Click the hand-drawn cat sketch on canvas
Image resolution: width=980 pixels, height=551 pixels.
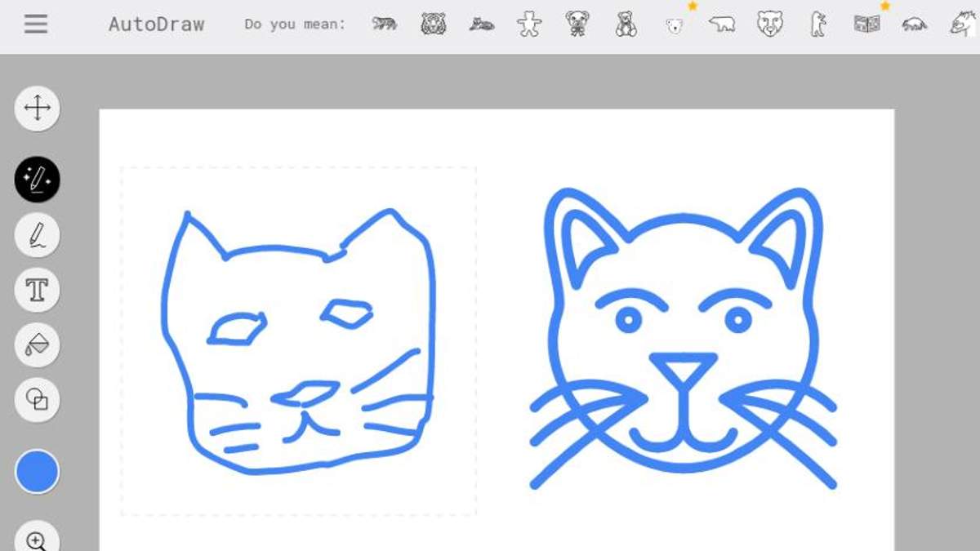(298, 343)
